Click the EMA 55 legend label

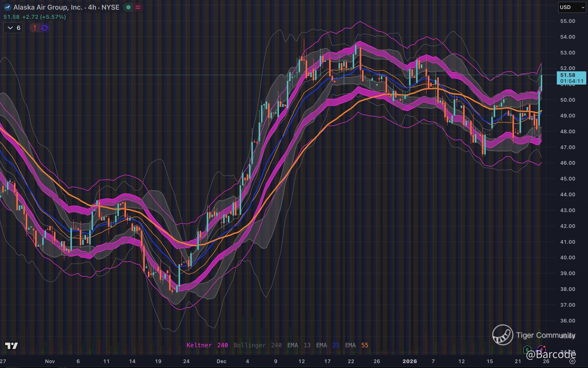point(356,345)
